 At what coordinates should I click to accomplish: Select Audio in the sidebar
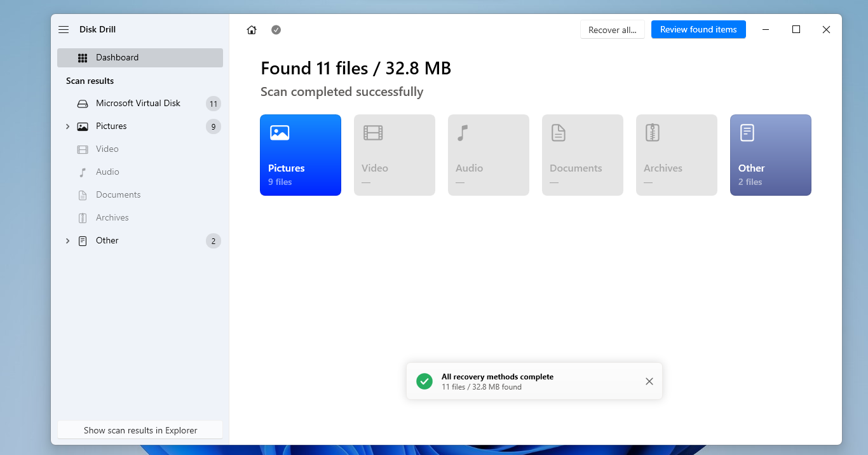[140, 172]
